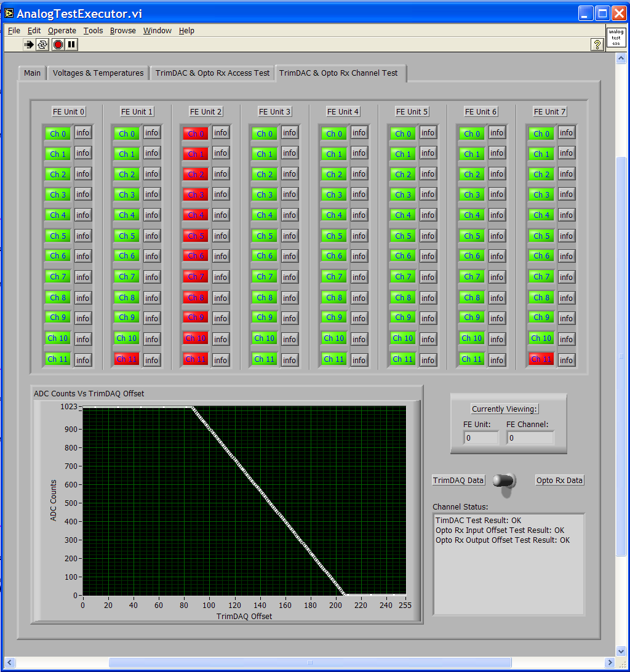The image size is (630, 672).
Task: Switch to Voltages & Temperatures tab
Action: pyautogui.click(x=98, y=73)
